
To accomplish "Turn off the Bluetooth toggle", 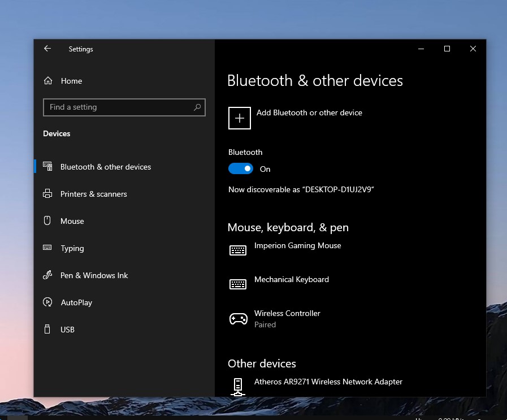I will point(240,168).
